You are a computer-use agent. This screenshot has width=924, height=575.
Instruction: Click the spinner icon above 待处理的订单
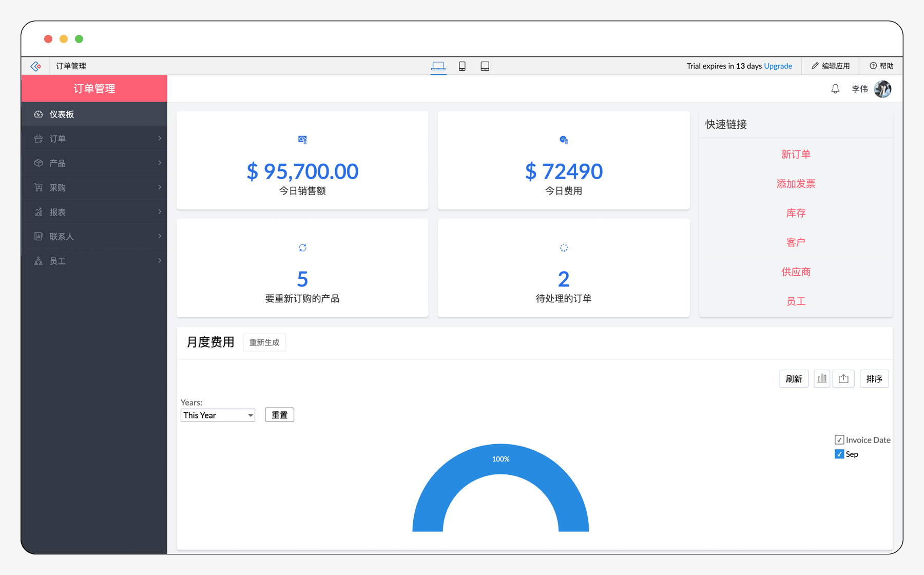(x=564, y=247)
